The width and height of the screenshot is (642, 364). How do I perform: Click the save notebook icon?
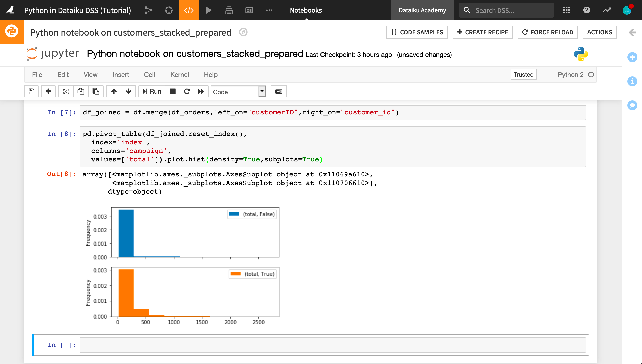pyautogui.click(x=31, y=92)
